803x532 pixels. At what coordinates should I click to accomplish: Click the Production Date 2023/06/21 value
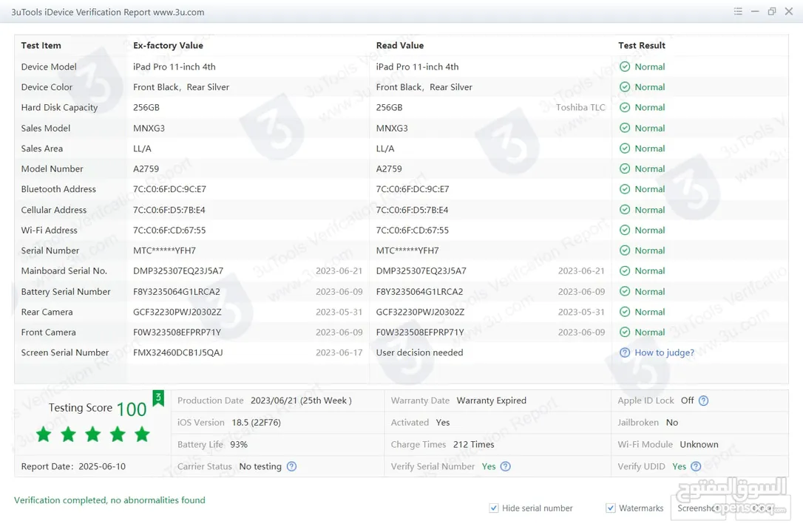pos(301,400)
